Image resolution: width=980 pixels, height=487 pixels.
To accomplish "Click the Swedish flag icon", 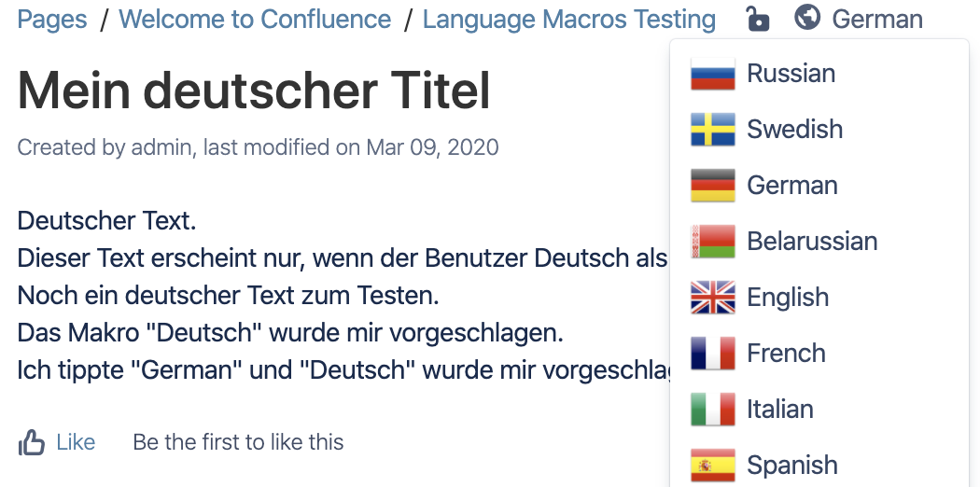I will [x=712, y=130].
